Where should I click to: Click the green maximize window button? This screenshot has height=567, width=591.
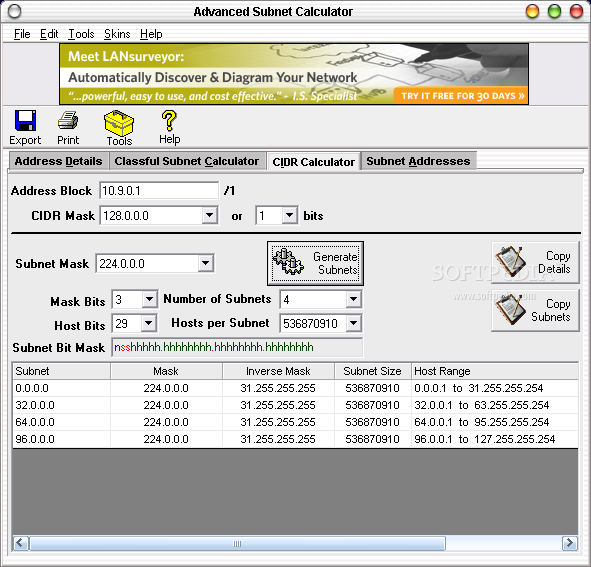(554, 11)
